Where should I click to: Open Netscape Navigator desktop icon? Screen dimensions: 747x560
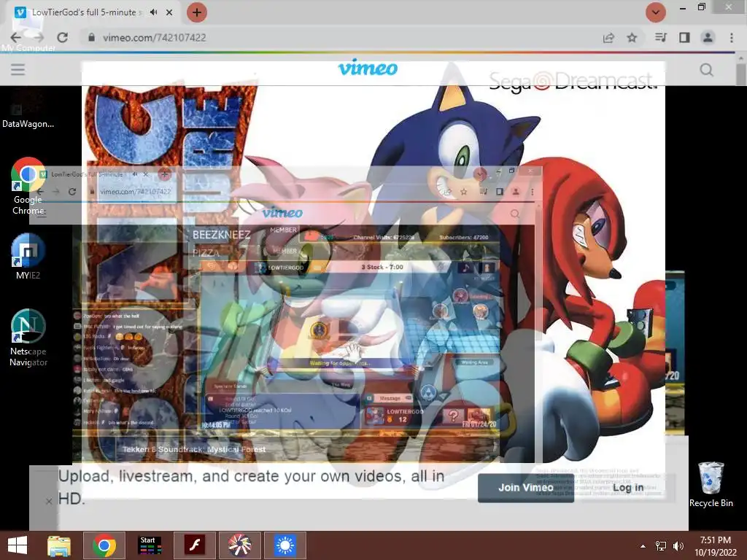(x=28, y=338)
